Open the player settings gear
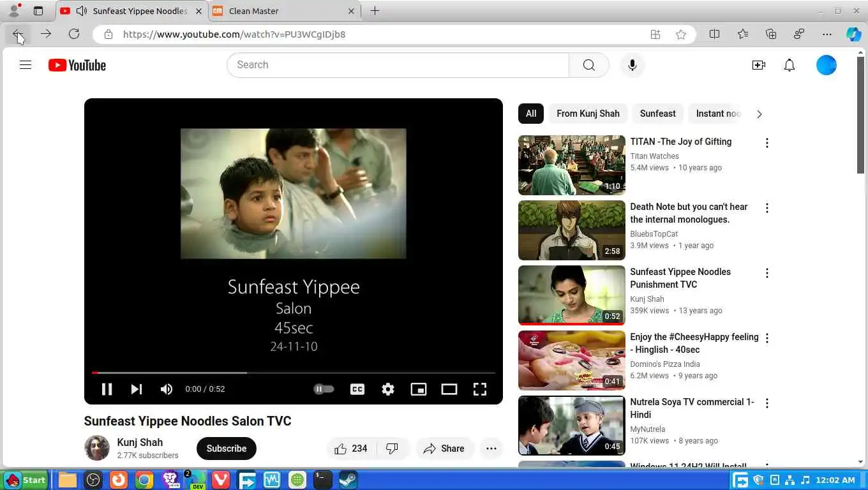Image resolution: width=868 pixels, height=490 pixels. point(388,389)
